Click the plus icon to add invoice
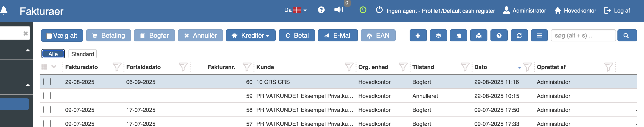This screenshot has width=644, height=127. pos(418,36)
